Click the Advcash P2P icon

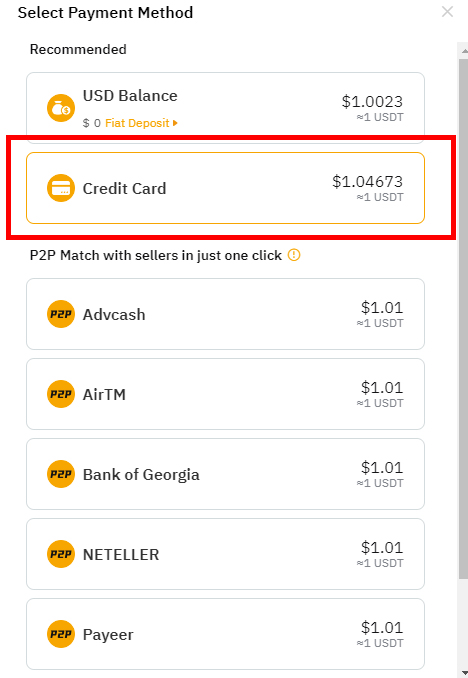pyautogui.click(x=61, y=314)
